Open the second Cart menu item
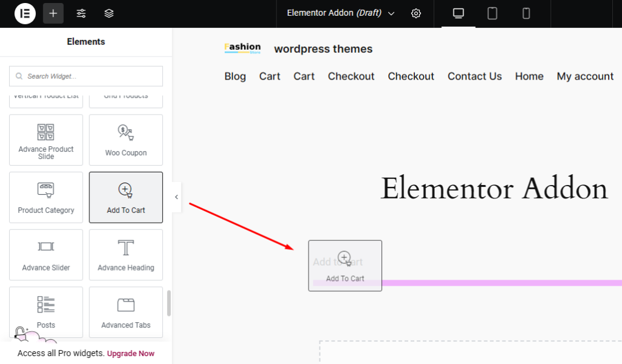Screen dimensions: 622x364 (304, 76)
